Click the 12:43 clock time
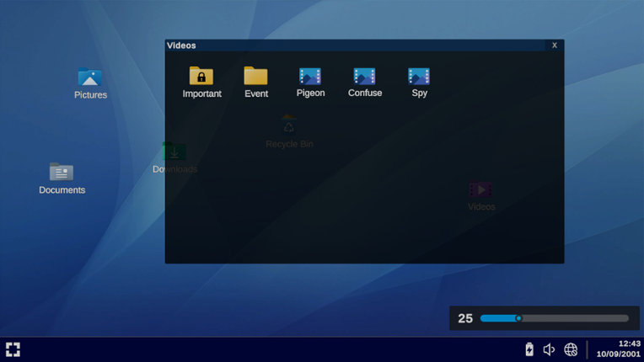 coord(629,343)
